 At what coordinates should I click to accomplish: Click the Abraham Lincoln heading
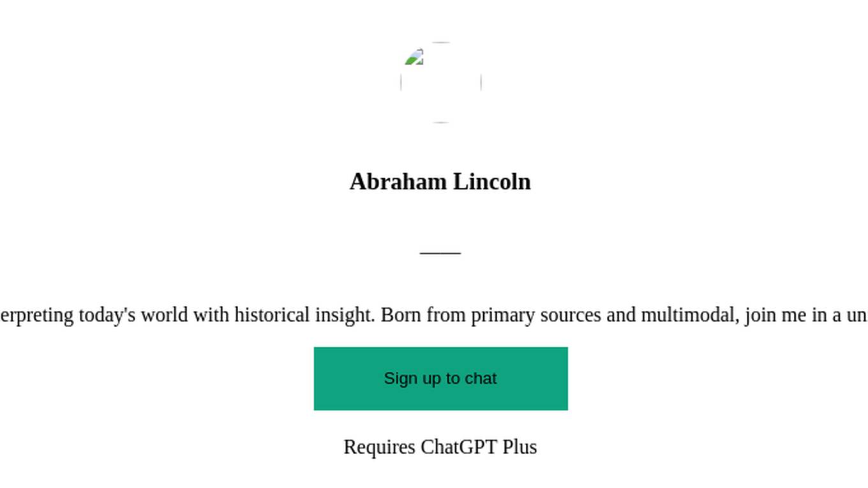[440, 182]
